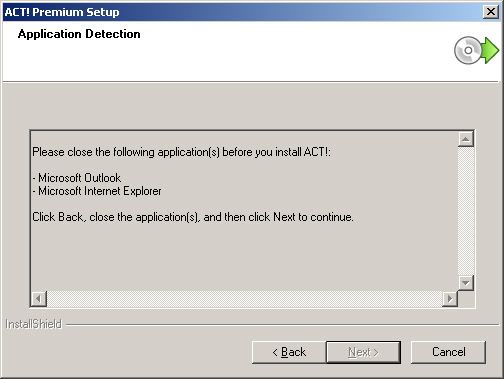Viewport: 504px width, 379px height.
Task: Click the InstallShield label
Action: pyautogui.click(x=34, y=324)
